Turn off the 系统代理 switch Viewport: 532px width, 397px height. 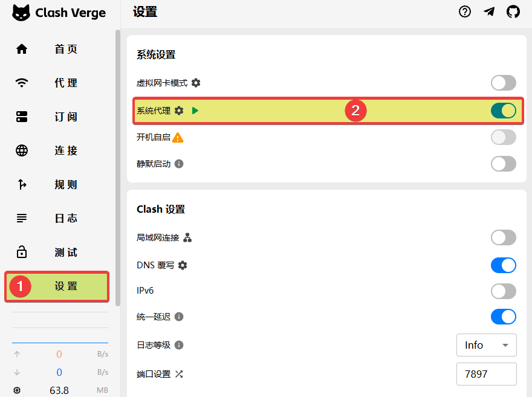(504, 111)
